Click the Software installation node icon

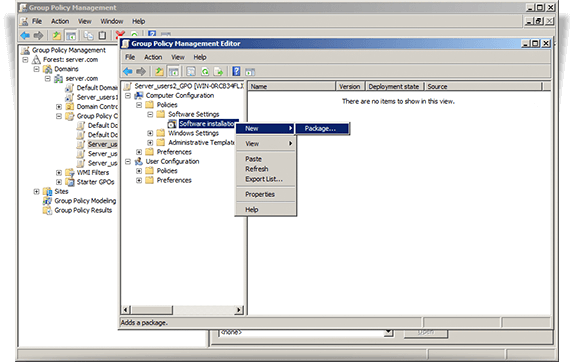pyautogui.click(x=172, y=124)
